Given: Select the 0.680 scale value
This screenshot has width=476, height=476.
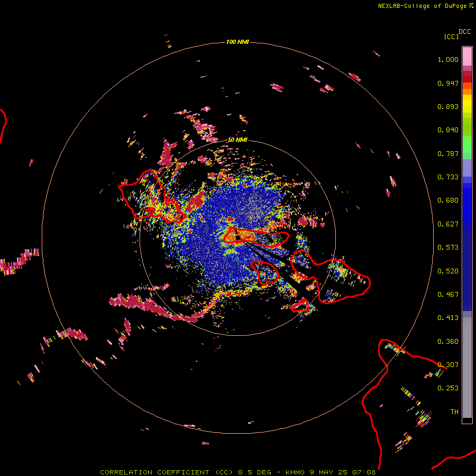Looking at the screenshot, I should tap(448, 200).
